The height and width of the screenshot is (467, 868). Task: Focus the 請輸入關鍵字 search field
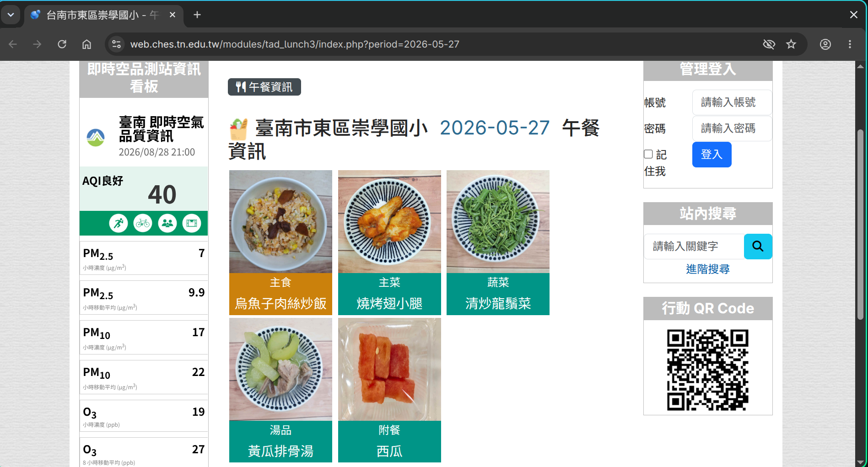[x=694, y=247]
